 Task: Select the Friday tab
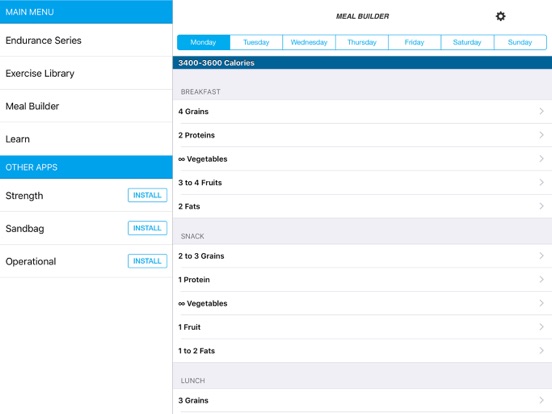pos(415,42)
